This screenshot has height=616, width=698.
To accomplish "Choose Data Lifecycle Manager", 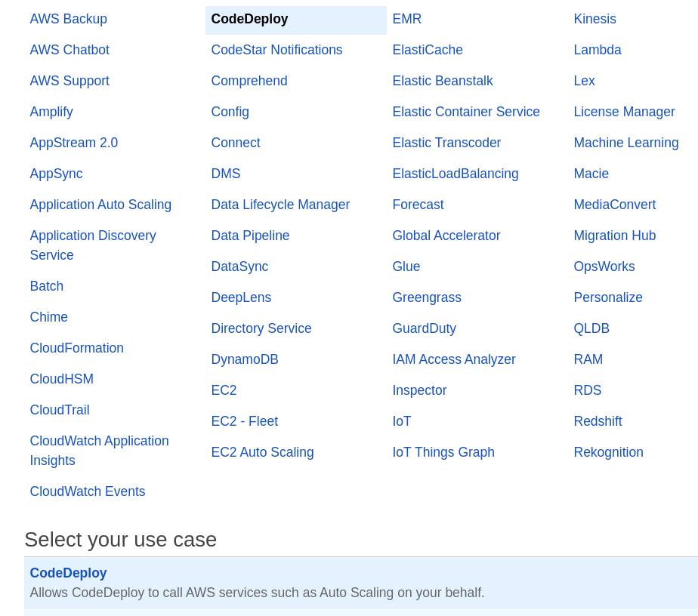I will click(280, 205).
